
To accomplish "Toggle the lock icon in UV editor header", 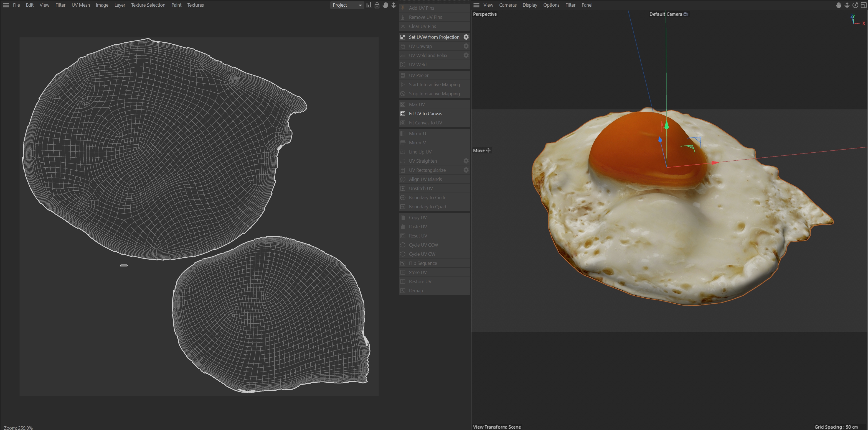I will (377, 5).
